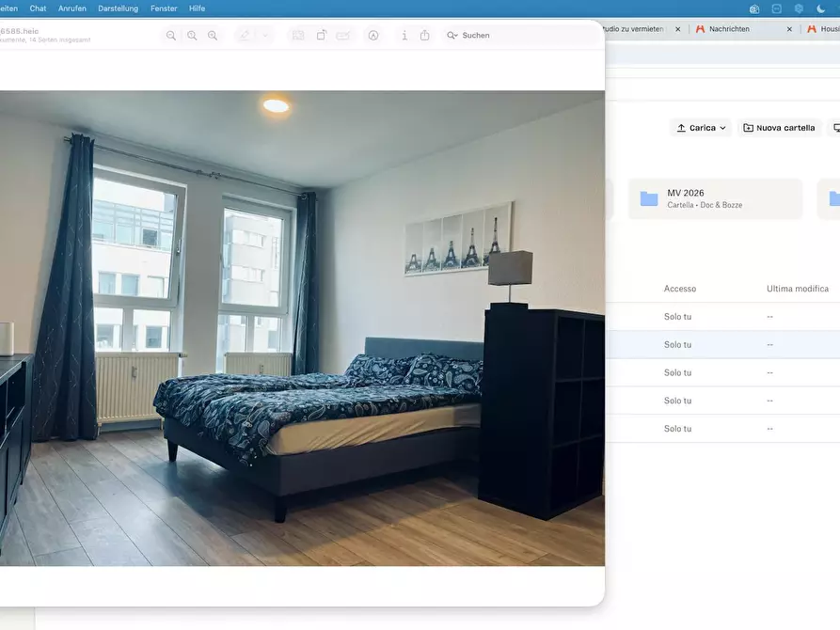Select the highlighted Solo tu row
Screen dimensions: 840x630
point(722,344)
